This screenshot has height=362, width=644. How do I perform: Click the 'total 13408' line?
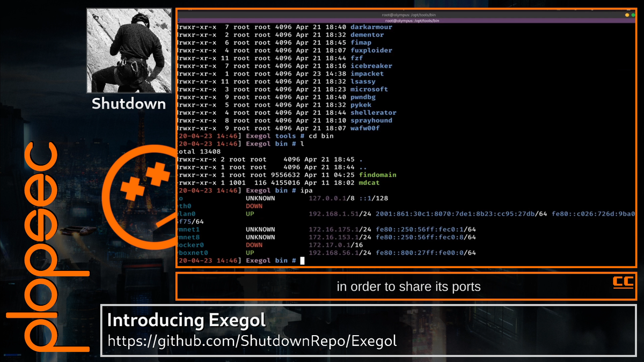tap(199, 152)
